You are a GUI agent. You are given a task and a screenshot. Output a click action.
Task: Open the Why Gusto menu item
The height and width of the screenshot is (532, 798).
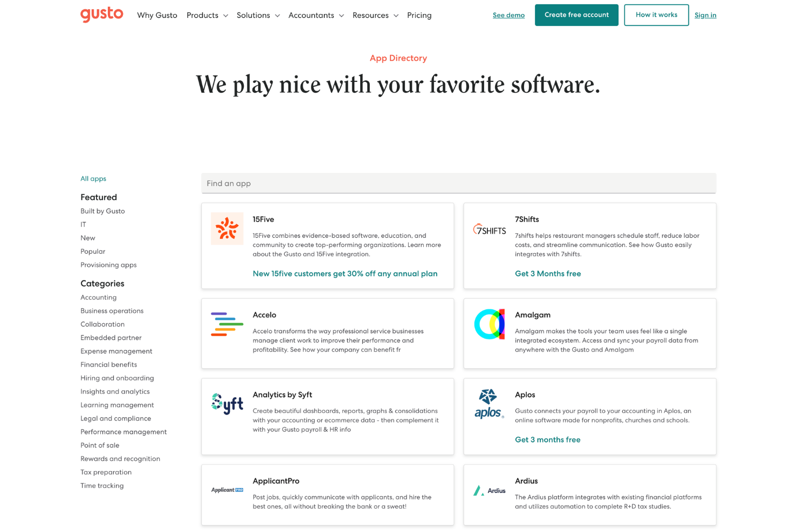coord(157,15)
